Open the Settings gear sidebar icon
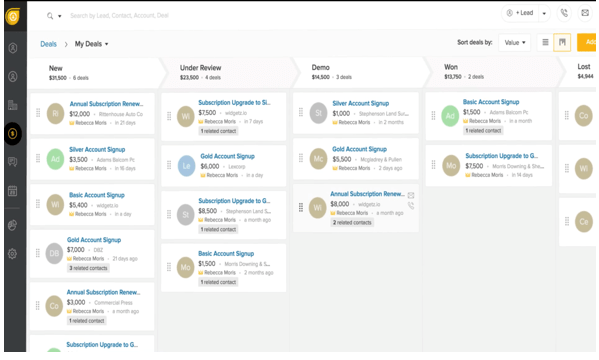This screenshot has height=360, width=599. pyautogui.click(x=13, y=253)
